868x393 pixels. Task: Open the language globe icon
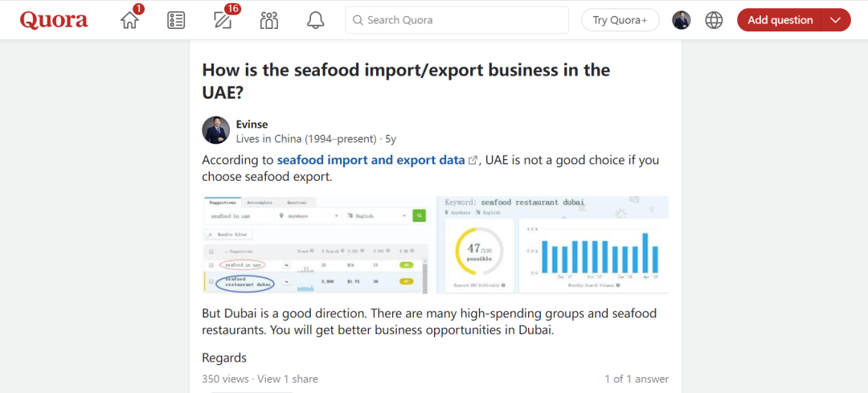[714, 20]
